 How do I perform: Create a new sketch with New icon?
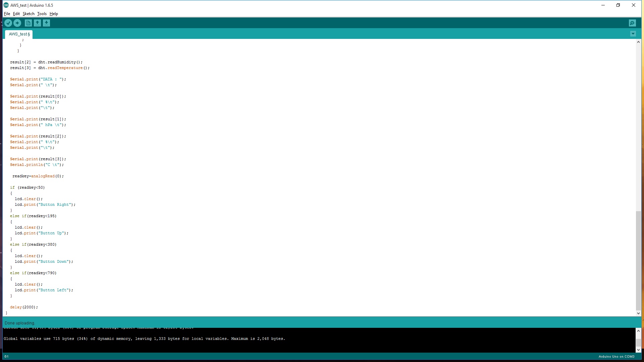point(29,23)
